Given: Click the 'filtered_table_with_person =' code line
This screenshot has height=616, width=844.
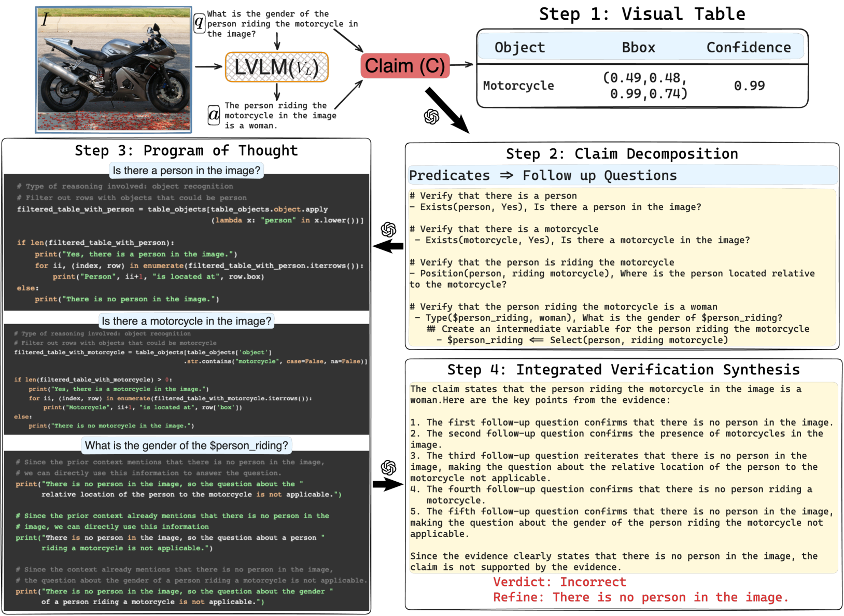Looking at the screenshot, I should click(190, 215).
